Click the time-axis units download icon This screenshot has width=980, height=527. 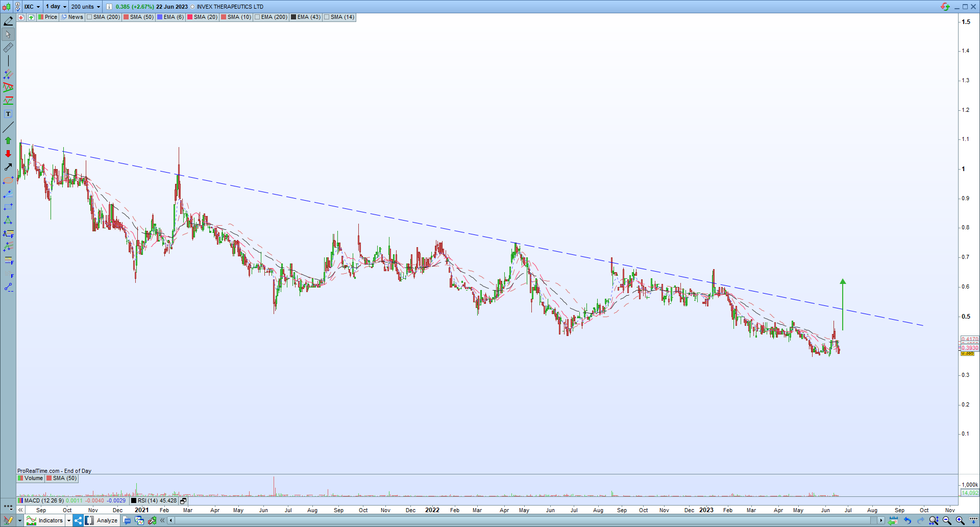click(973, 520)
